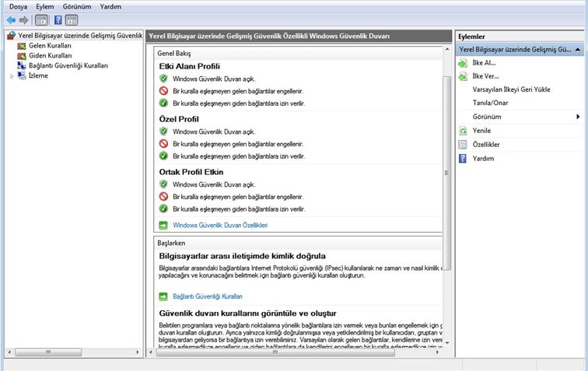Click the left tree pane horizontal scrollbar thumb
This screenshot has width=588, height=371.
pos(48,352)
